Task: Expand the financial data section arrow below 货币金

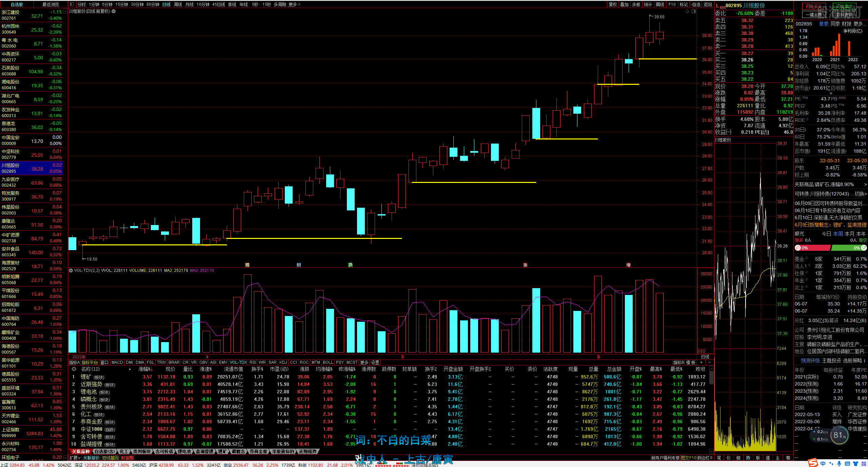Action: click(831, 93)
